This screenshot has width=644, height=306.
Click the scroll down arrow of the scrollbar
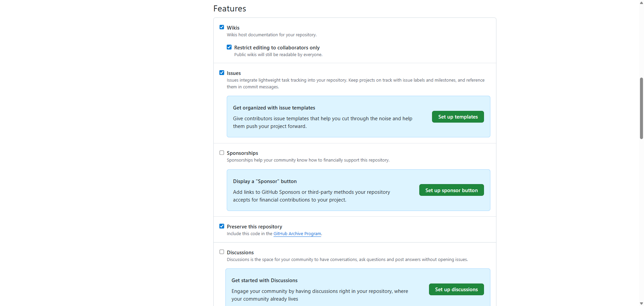tap(641, 303)
